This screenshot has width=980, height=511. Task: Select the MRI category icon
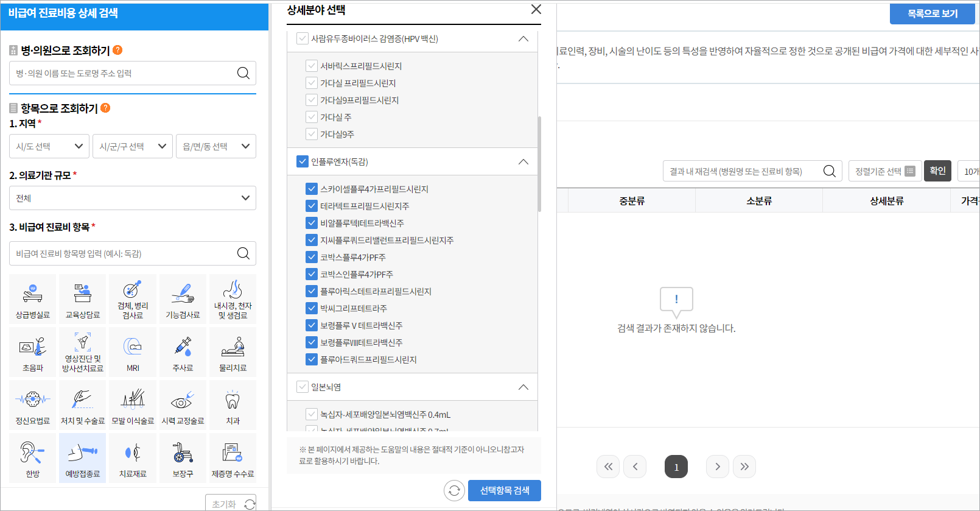(133, 352)
